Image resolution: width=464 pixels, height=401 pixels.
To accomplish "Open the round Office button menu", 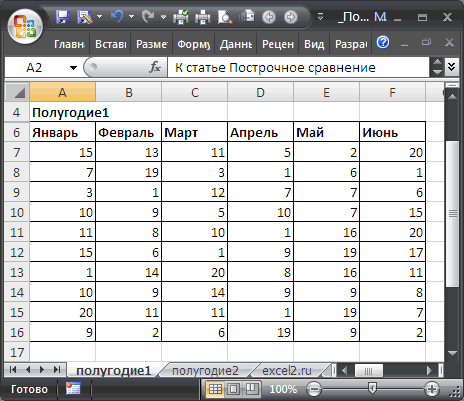I will pyautogui.click(x=26, y=27).
